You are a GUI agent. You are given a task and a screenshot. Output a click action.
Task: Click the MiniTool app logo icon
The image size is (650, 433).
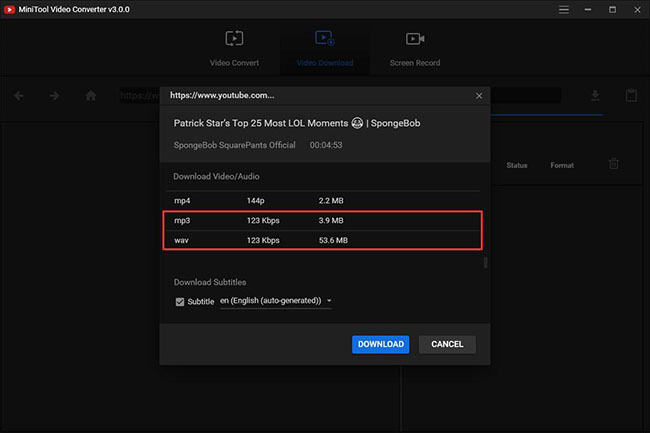click(9, 9)
